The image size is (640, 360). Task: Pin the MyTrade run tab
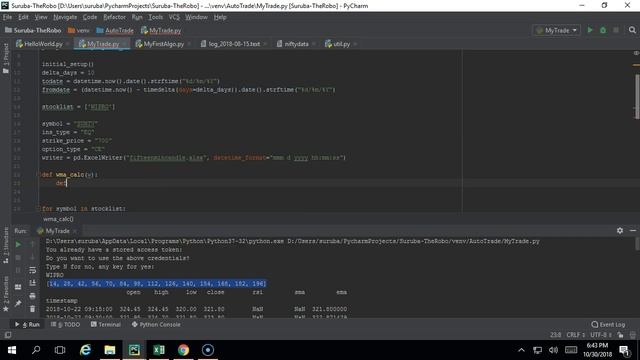[18, 303]
